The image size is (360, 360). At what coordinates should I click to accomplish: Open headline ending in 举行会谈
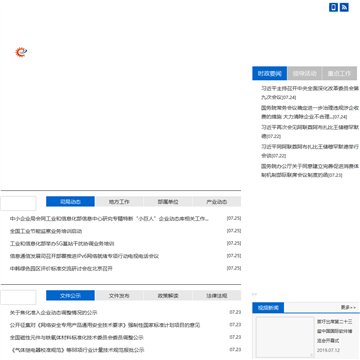[310, 151]
